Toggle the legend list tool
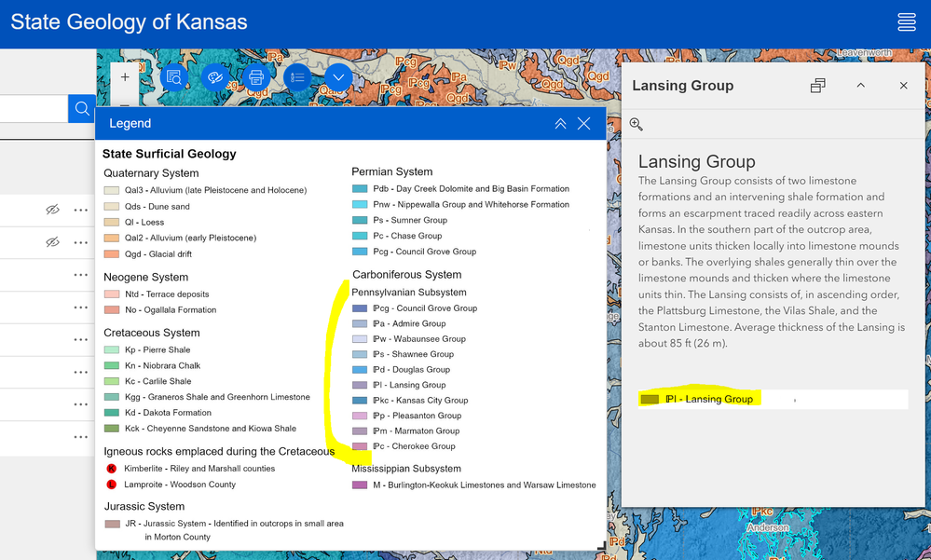This screenshot has height=560, width=931. (297, 77)
